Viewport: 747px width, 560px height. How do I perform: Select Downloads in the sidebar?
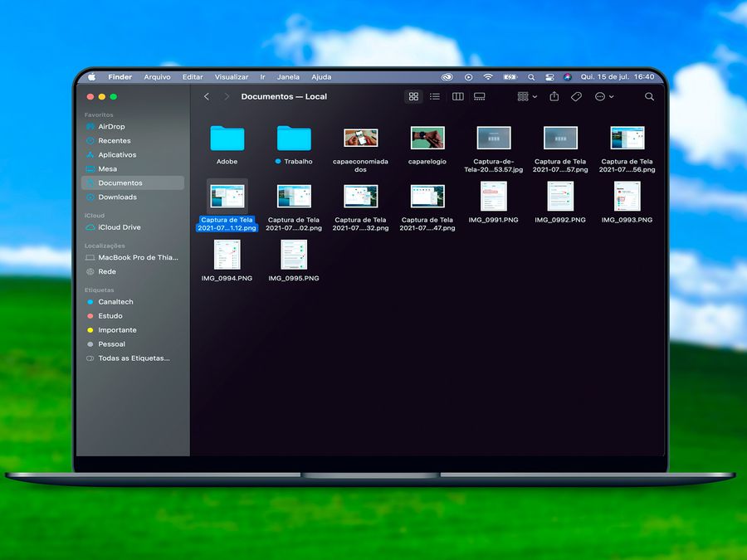click(117, 197)
